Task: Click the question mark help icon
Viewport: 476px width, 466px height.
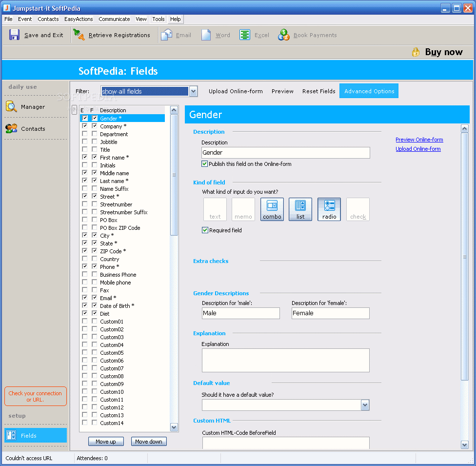Action: (74, 110)
